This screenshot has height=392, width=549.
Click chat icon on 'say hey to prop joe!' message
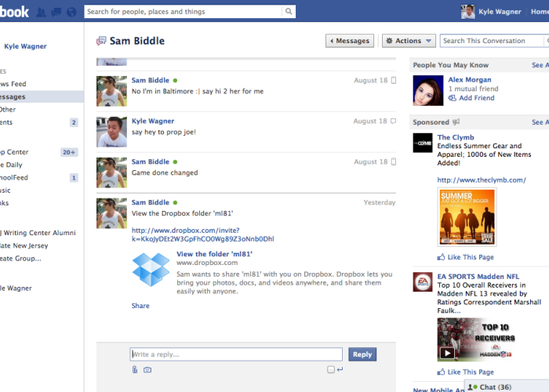click(x=393, y=121)
